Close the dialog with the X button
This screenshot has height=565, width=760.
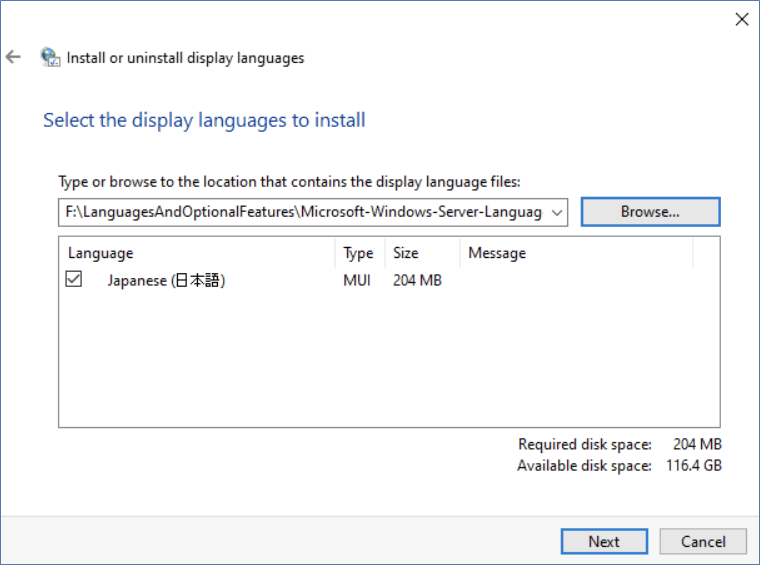pos(742,19)
